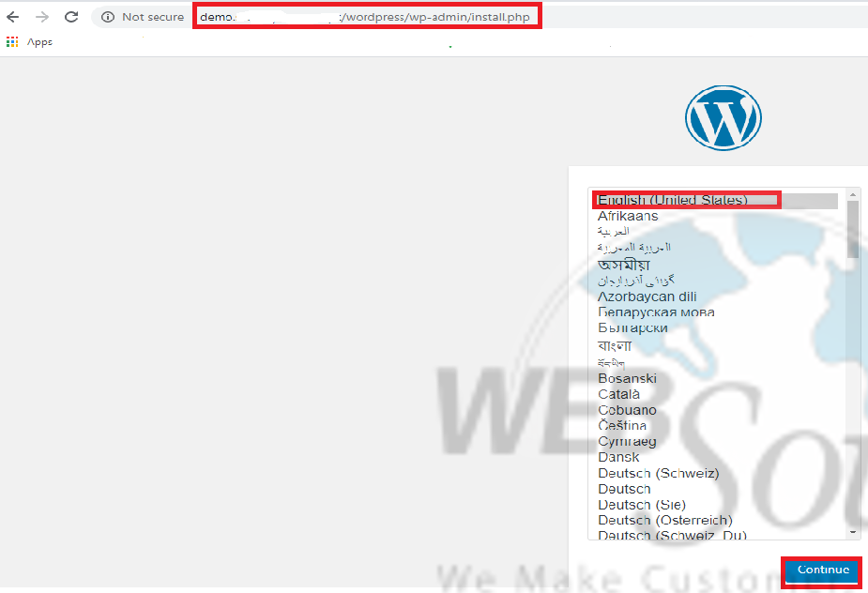Select Беларуская мова language

(656, 312)
